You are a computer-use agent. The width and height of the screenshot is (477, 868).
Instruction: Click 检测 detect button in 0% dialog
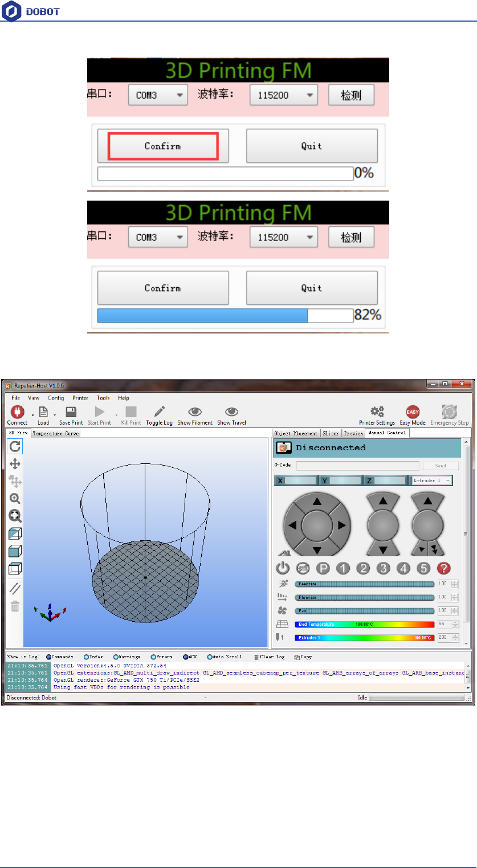[x=352, y=95]
